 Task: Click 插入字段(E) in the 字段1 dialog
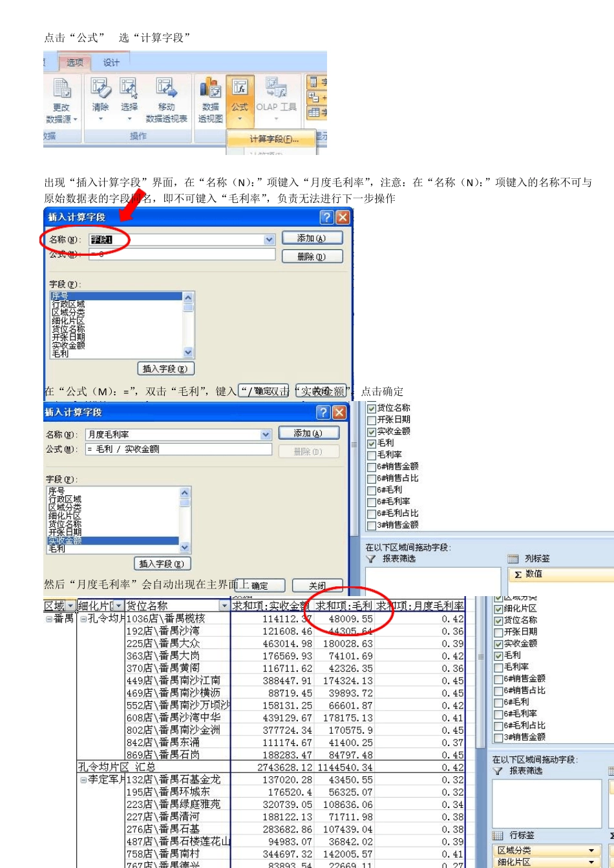(x=166, y=369)
